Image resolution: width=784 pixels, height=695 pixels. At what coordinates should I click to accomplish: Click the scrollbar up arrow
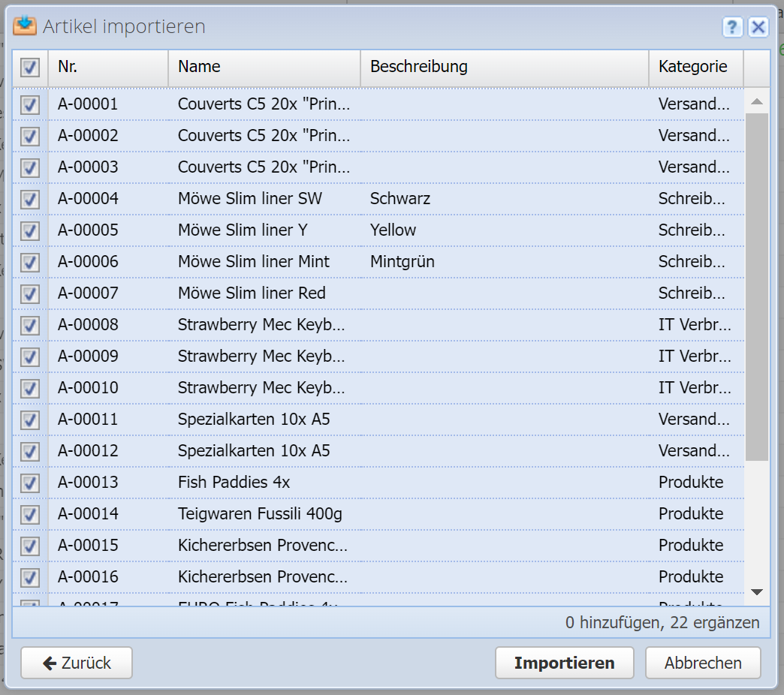(x=756, y=101)
